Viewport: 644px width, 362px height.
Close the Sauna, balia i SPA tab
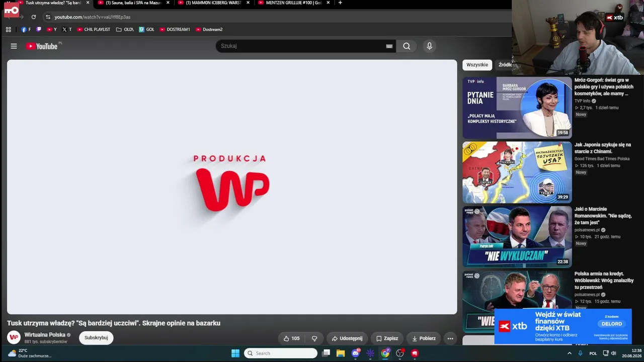pos(168,3)
